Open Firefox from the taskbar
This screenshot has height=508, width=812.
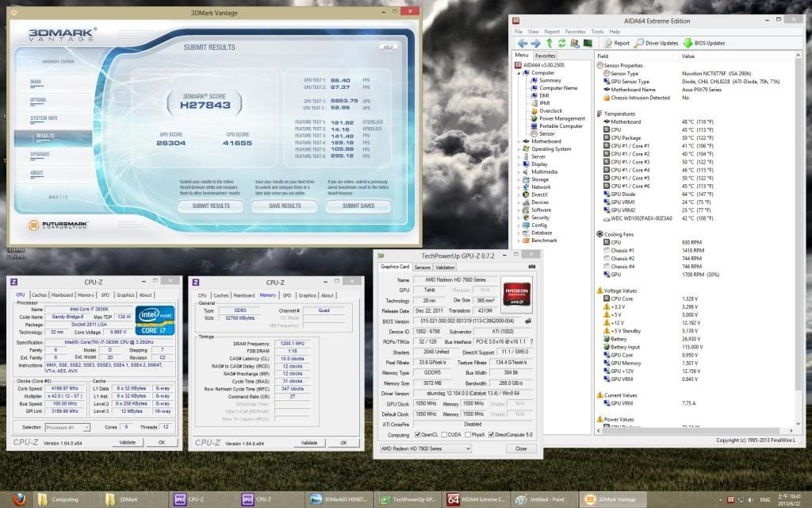click(x=19, y=499)
